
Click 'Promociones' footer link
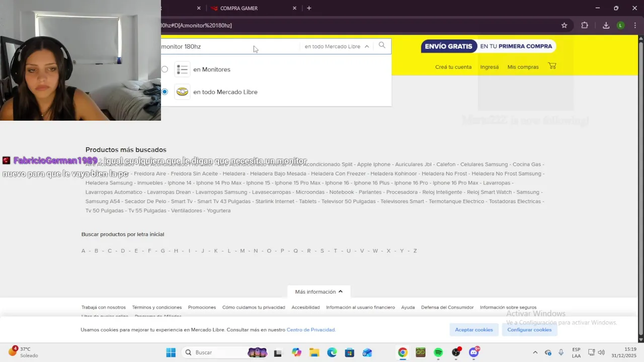click(x=202, y=307)
